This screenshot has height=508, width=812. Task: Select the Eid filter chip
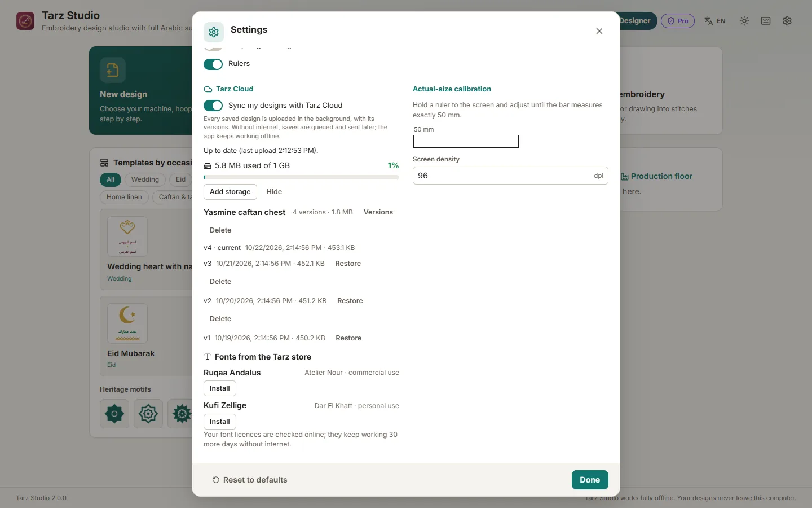pyautogui.click(x=180, y=179)
